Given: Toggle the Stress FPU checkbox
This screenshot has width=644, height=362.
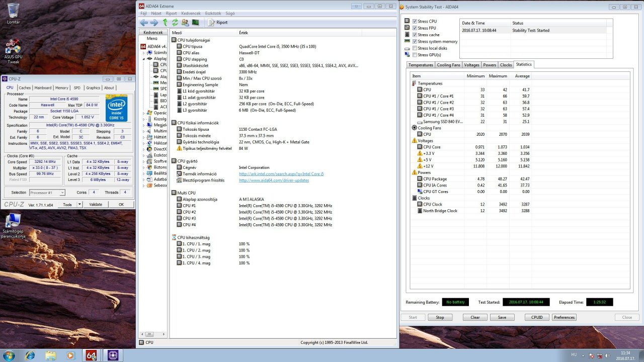Looking at the screenshot, I should [x=415, y=28].
